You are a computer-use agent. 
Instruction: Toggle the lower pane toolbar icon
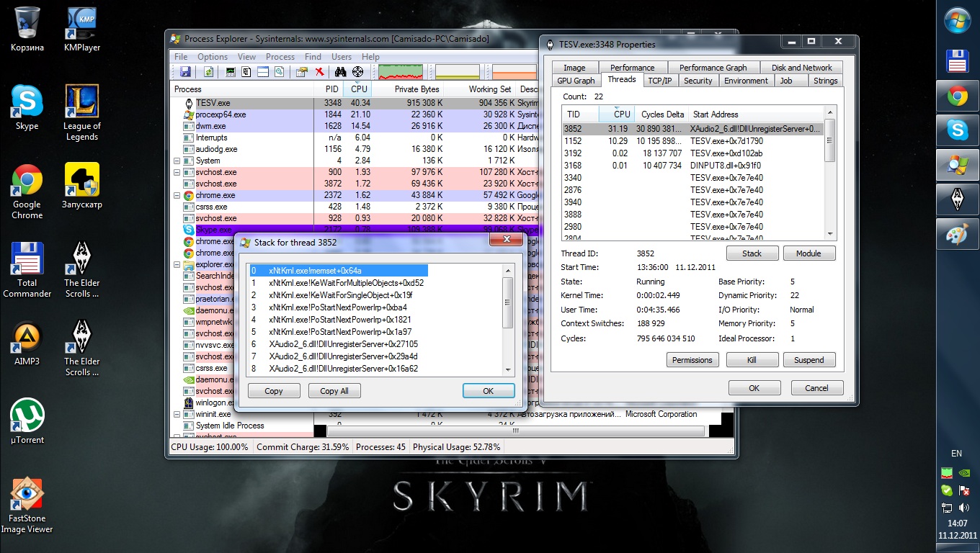262,71
